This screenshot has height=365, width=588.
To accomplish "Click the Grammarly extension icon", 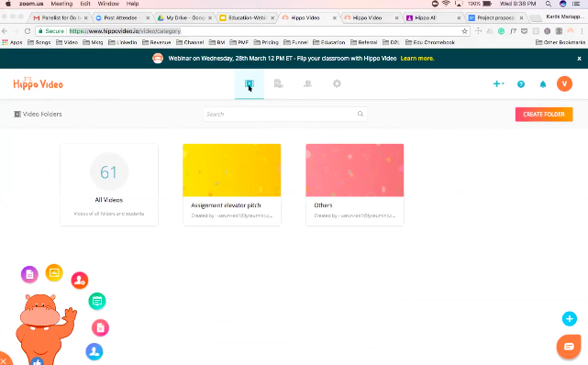I will 501,31.
